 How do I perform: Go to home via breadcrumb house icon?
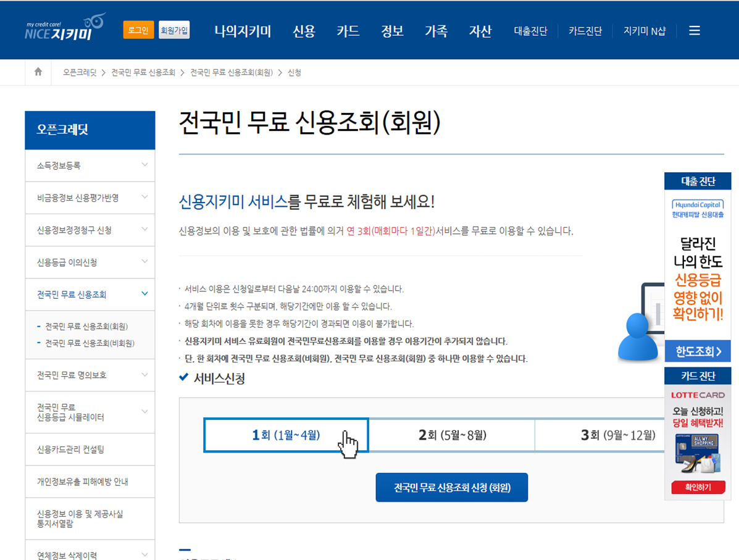pyautogui.click(x=38, y=72)
